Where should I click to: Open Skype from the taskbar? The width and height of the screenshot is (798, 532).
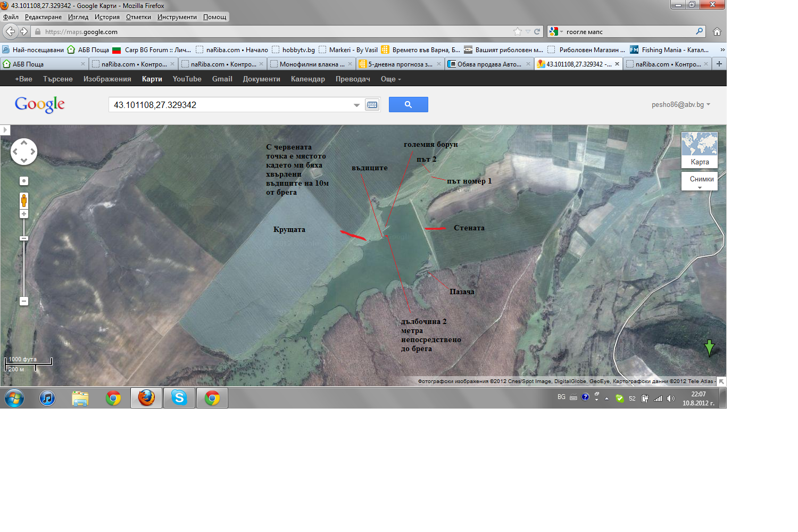coord(179,398)
